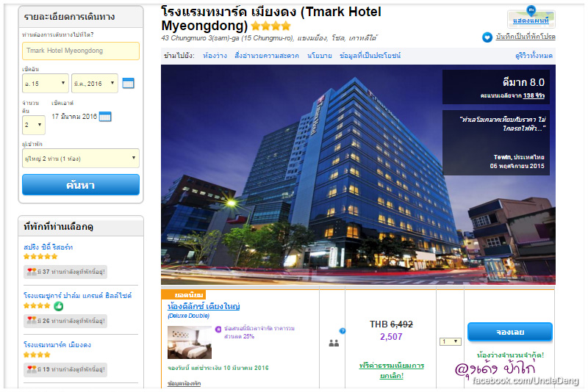
Task: Click the destination input field
Action: pos(81,51)
